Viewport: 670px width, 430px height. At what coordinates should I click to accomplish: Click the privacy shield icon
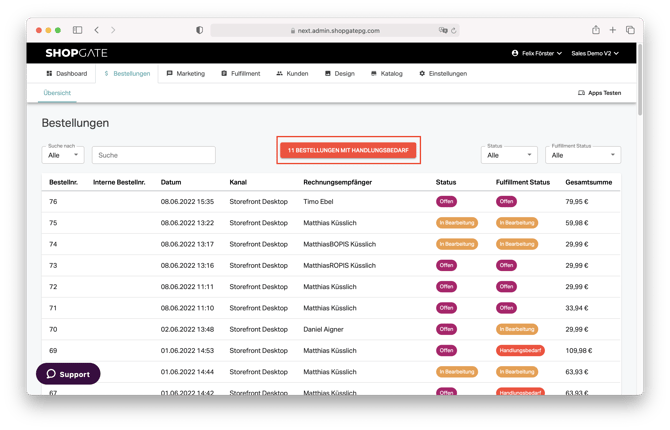point(199,30)
